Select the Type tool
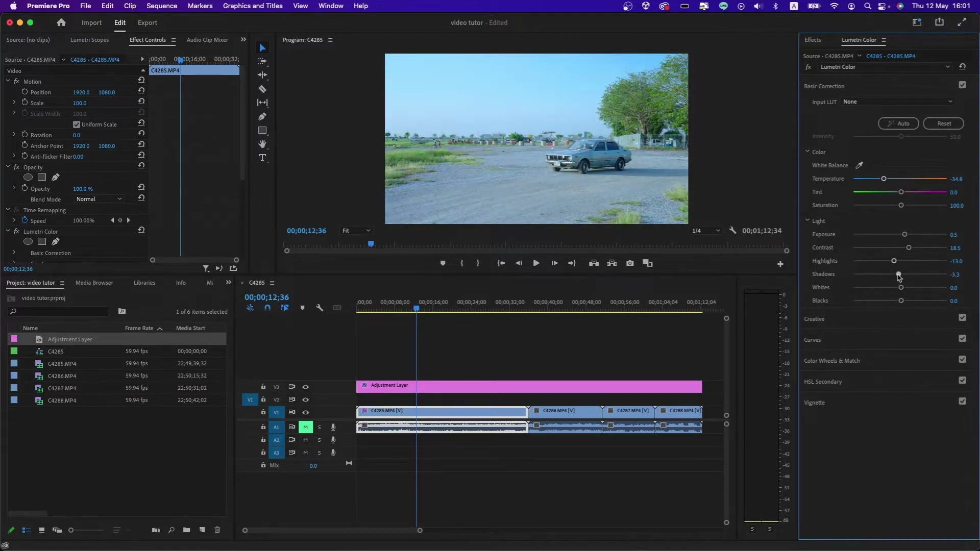The image size is (980, 551). [x=262, y=158]
